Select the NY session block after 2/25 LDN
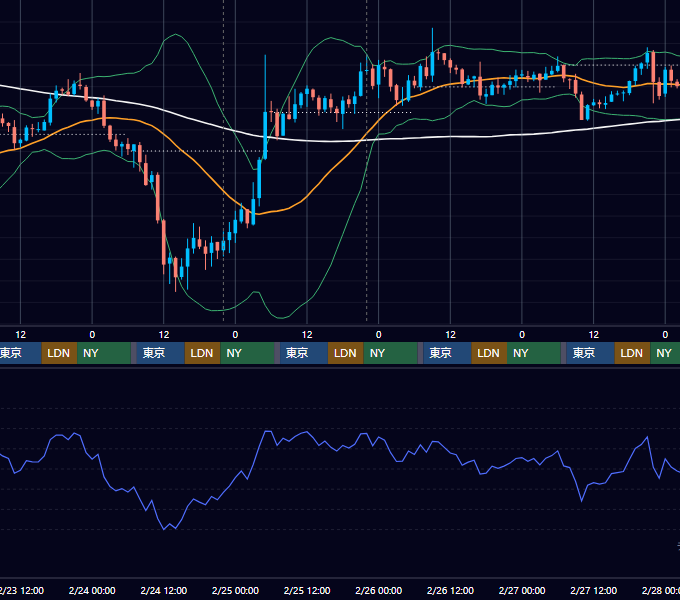Screen dimensions: 680x600 pos(390,353)
